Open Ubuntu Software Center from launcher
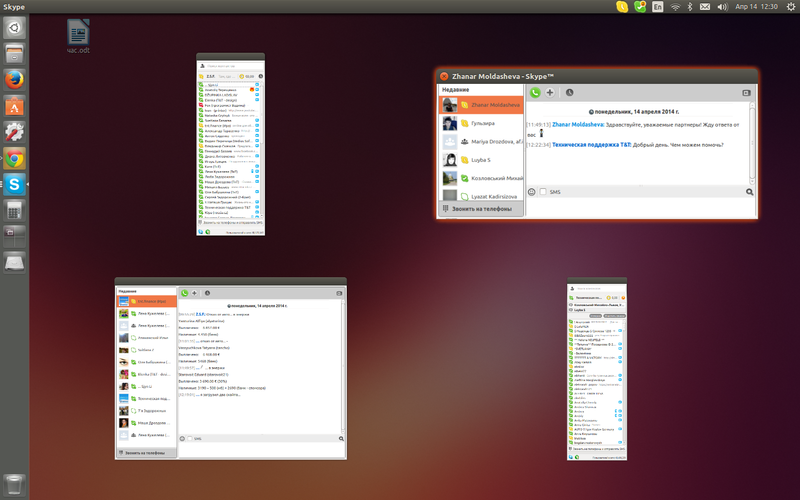The image size is (800, 500). (14, 106)
